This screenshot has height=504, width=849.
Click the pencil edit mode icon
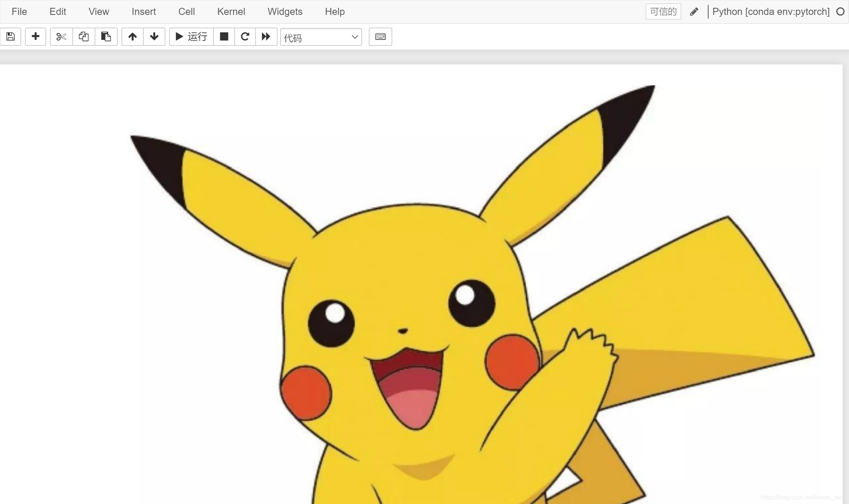[x=694, y=12]
